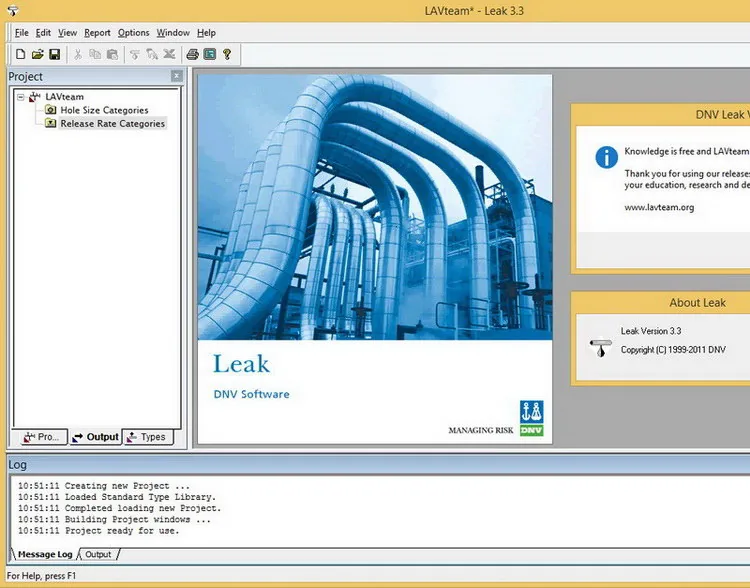Switch to the Output tab in Project panel
This screenshot has height=588, width=750.
point(95,437)
